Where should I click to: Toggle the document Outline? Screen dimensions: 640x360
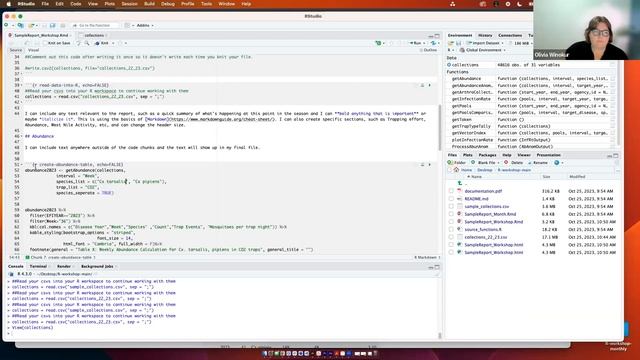tap(428, 50)
